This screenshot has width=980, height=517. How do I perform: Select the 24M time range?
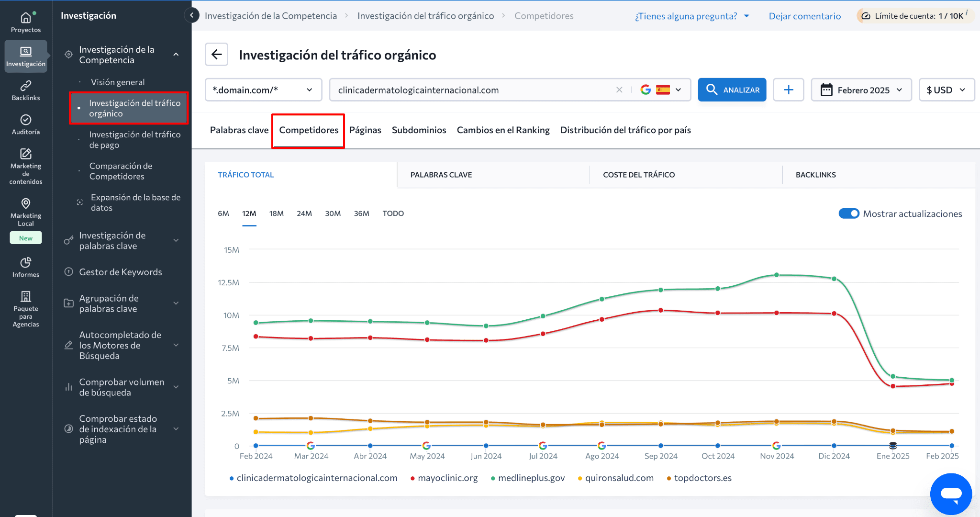[304, 214]
